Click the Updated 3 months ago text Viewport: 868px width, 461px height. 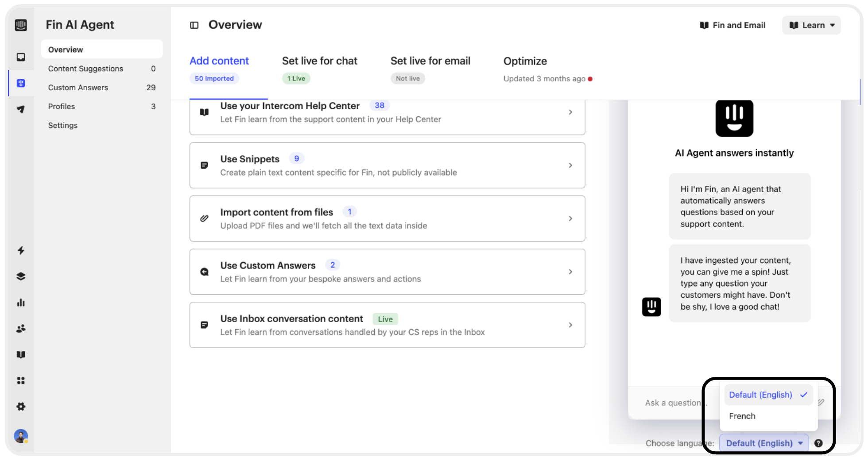544,79
